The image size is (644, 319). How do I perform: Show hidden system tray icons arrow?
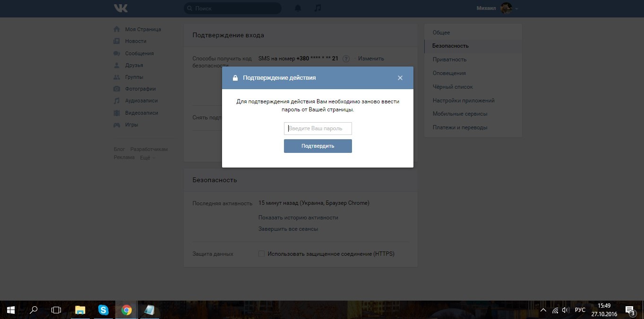(543, 310)
